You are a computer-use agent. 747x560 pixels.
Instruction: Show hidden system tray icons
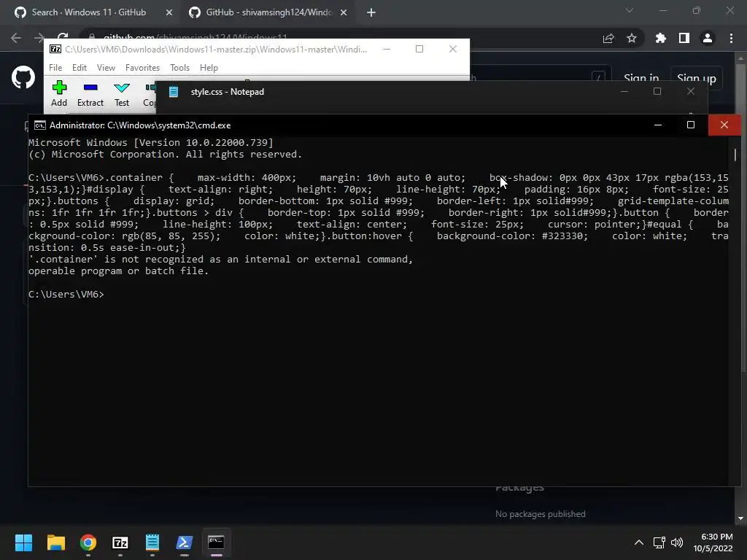[x=639, y=542]
